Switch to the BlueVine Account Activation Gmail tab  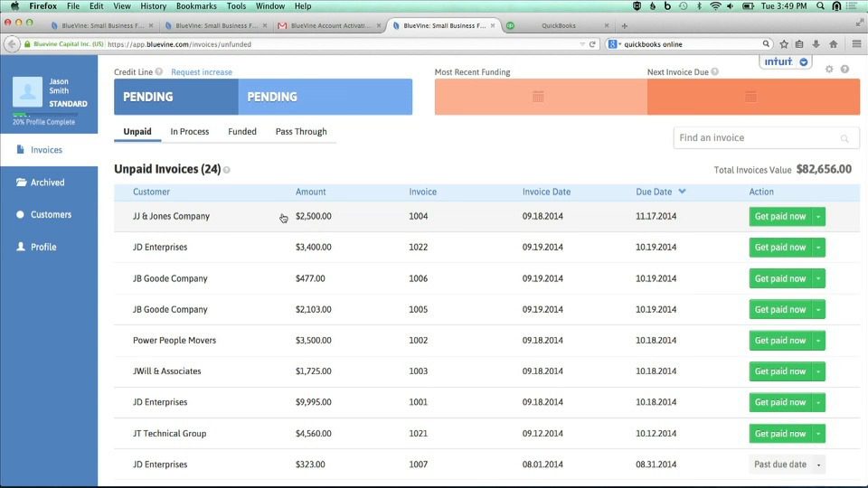coord(330,25)
